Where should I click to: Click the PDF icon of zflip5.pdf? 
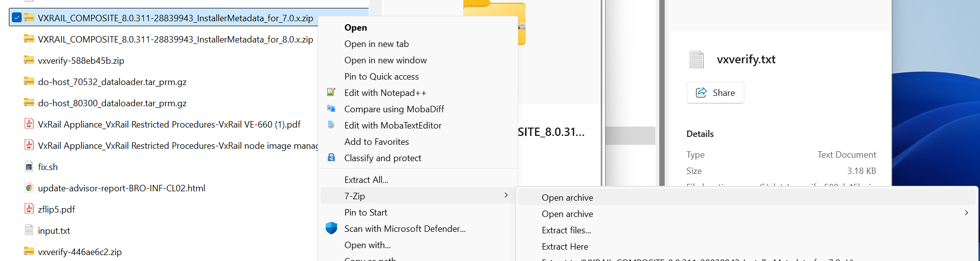tap(29, 209)
